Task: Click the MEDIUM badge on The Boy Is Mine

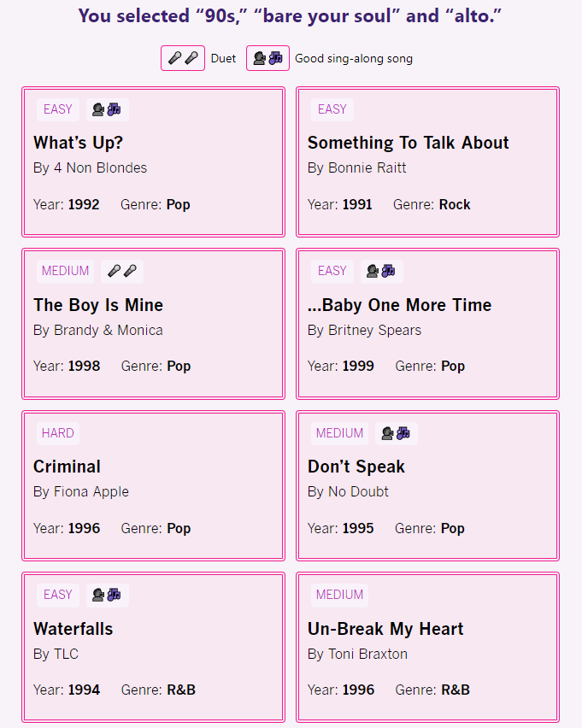Action: tap(65, 271)
